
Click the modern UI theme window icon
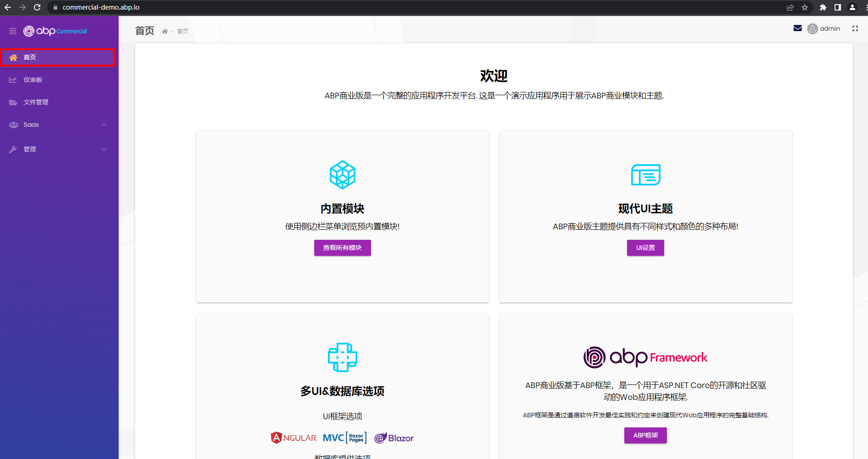pos(646,175)
